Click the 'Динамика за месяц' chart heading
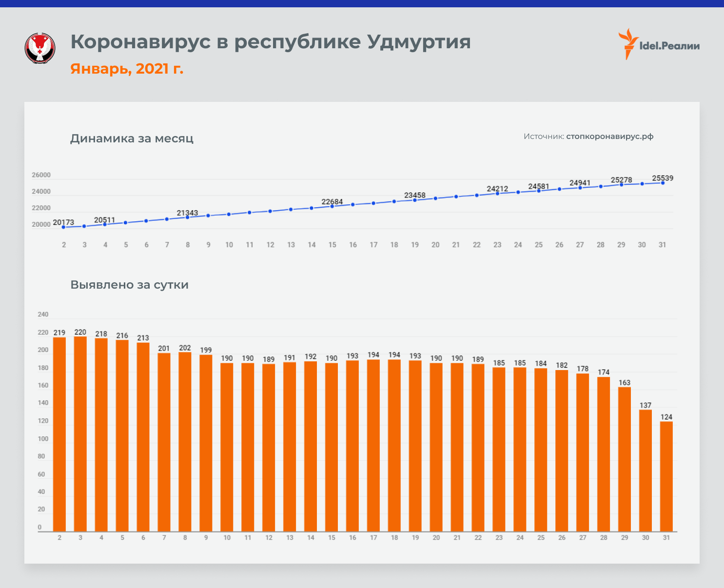The image size is (724, 588). point(132,138)
